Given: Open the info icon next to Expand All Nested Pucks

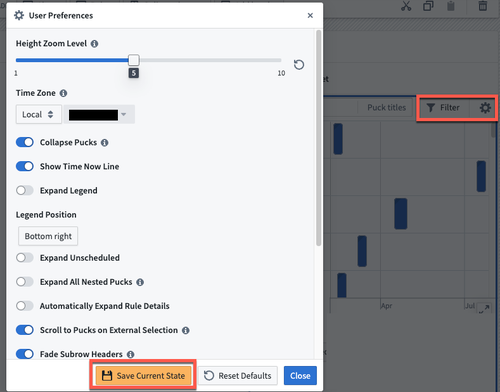Looking at the screenshot, I should [x=140, y=282].
